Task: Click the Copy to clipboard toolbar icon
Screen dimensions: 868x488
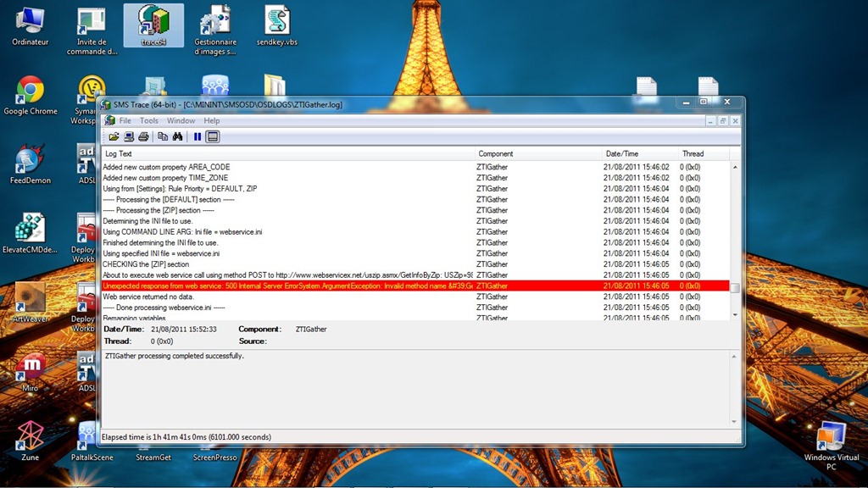Action: click(x=163, y=136)
